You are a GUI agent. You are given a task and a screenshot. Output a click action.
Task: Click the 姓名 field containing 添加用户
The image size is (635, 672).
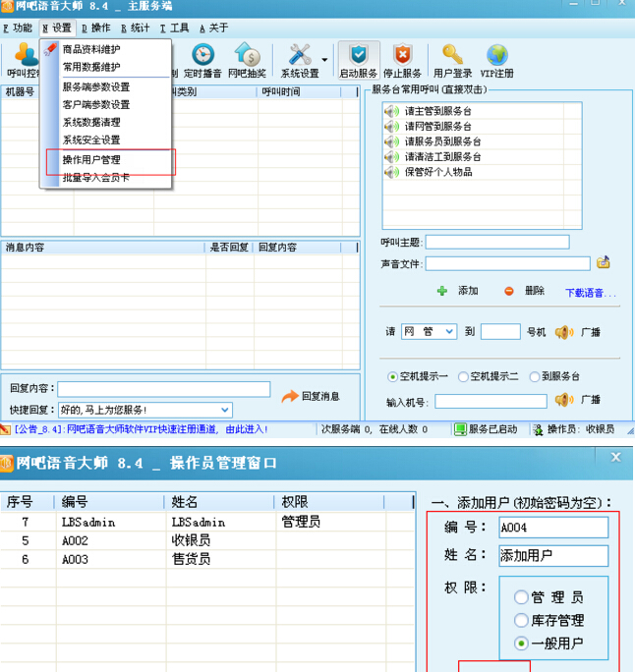(x=553, y=556)
